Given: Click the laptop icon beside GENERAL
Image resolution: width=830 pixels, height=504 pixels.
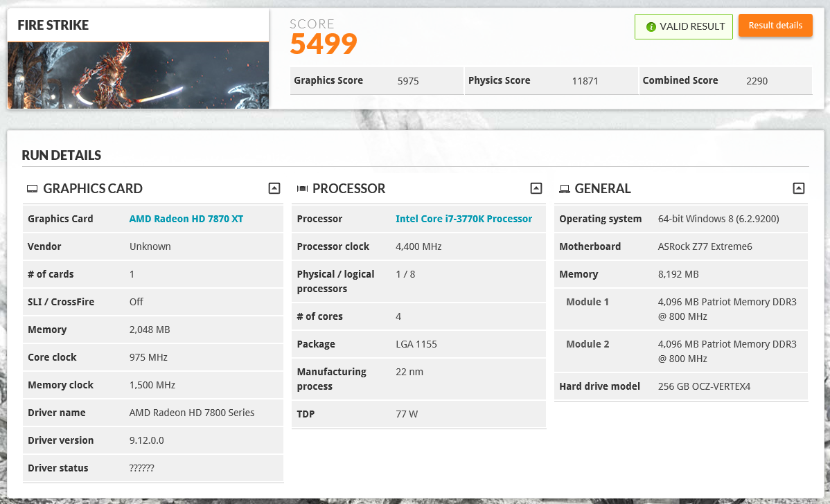Looking at the screenshot, I should 565,189.
